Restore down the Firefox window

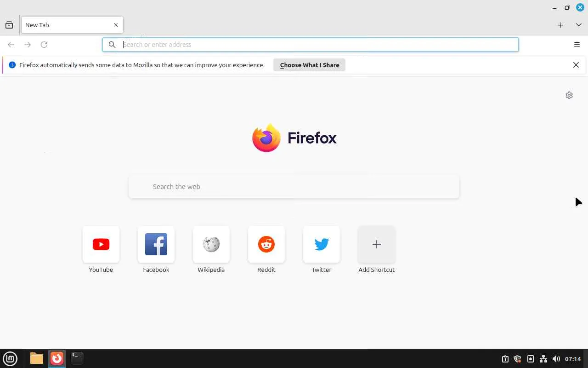[567, 8]
